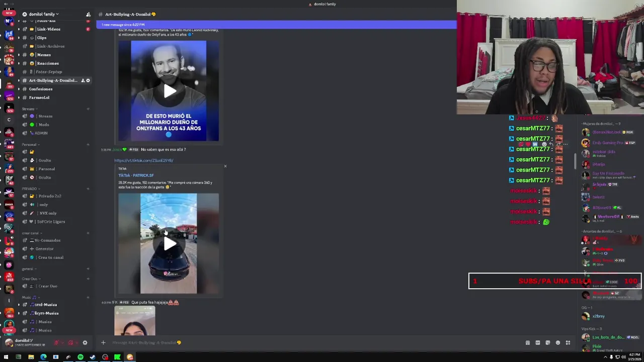Screen dimensions: 644x362
Task: Dismiss the PATRICK.SF TikTok embed with X
Action: point(225,166)
